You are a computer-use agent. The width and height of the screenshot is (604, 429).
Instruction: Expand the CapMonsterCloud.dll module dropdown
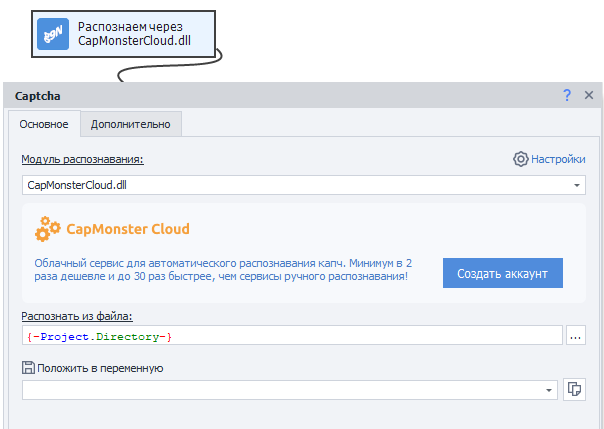[x=577, y=185]
